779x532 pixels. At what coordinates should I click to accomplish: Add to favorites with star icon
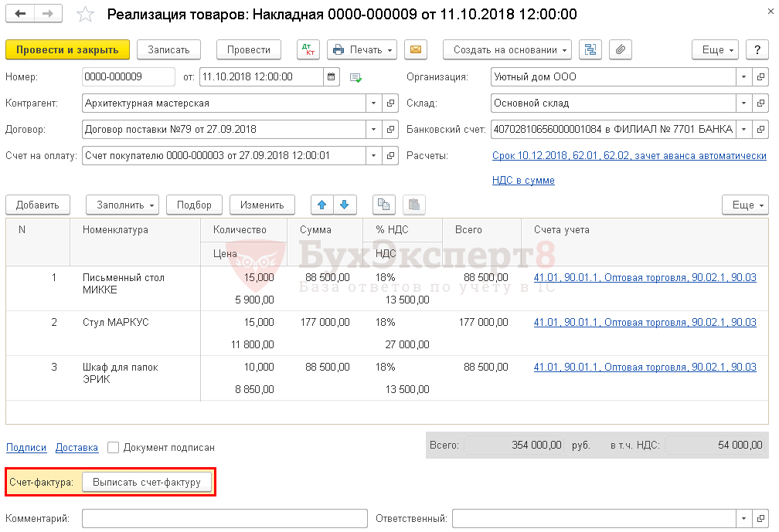[x=86, y=15]
